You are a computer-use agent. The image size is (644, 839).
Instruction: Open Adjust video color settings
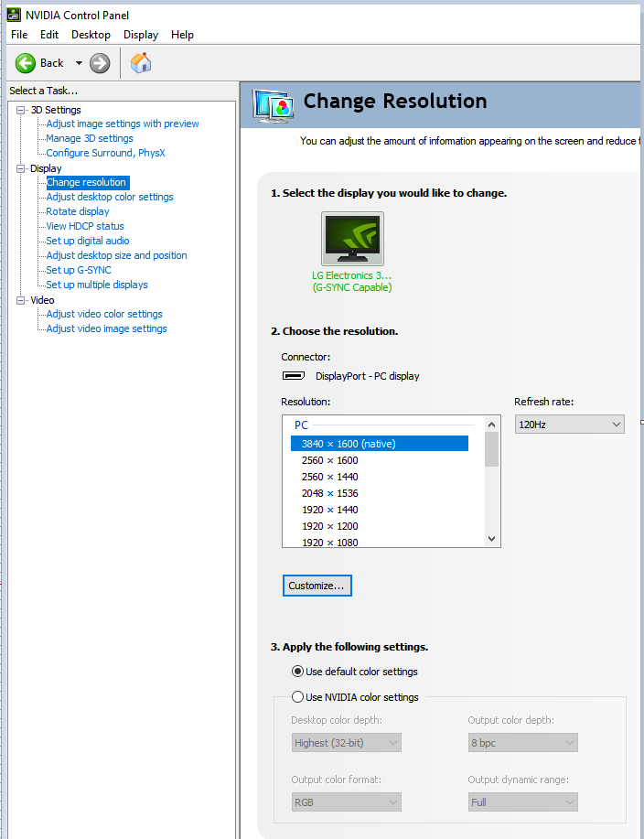click(104, 314)
